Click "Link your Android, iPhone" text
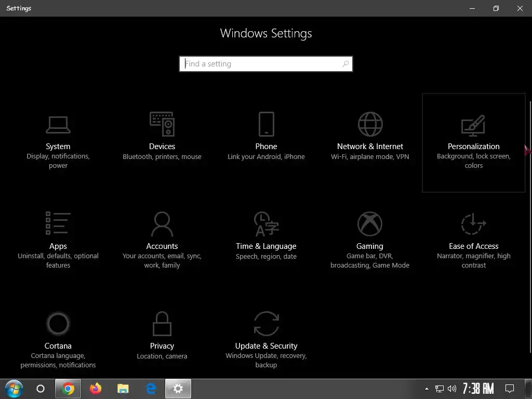The height and width of the screenshot is (399, 532). point(267,157)
